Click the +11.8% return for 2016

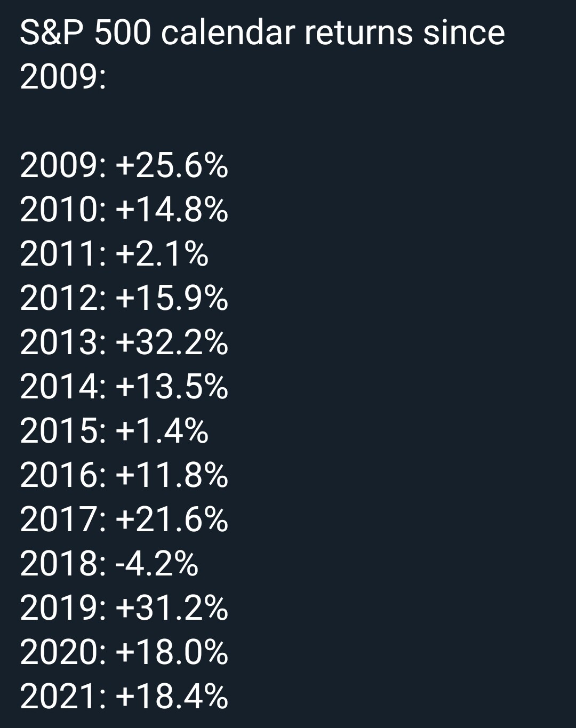[x=172, y=475]
